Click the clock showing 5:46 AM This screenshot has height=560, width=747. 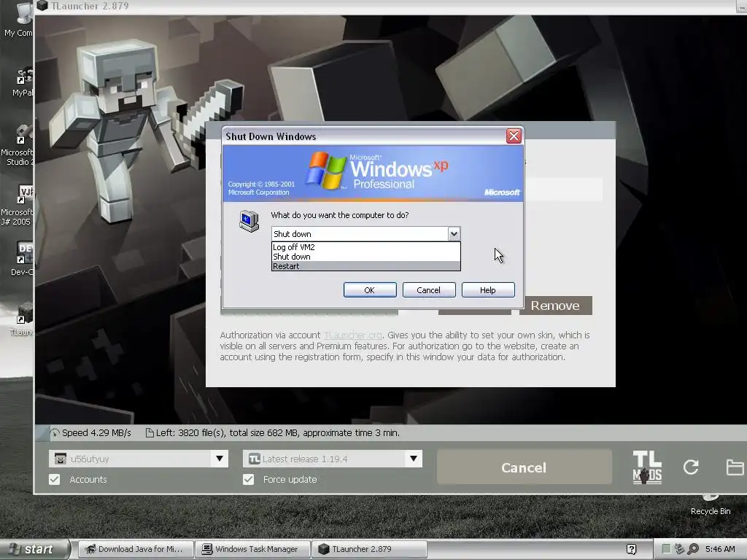coord(720,549)
